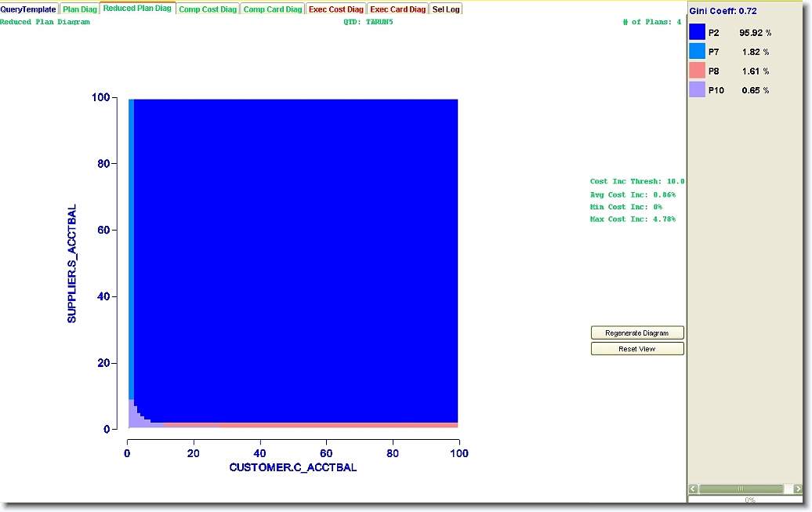
Task: Choose the lavender P10 legend swatch
Action: [x=697, y=90]
